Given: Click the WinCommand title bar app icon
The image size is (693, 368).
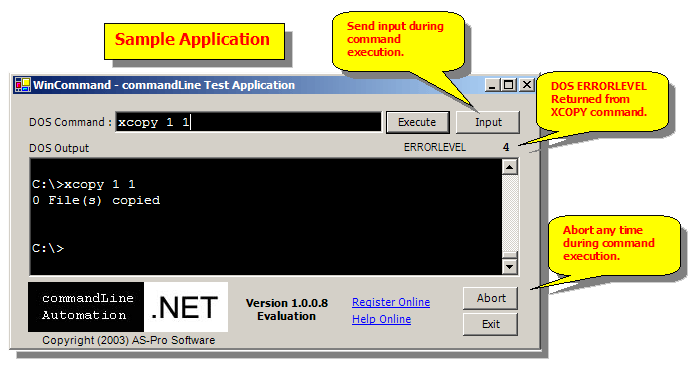Looking at the screenshot, I should (x=22, y=84).
